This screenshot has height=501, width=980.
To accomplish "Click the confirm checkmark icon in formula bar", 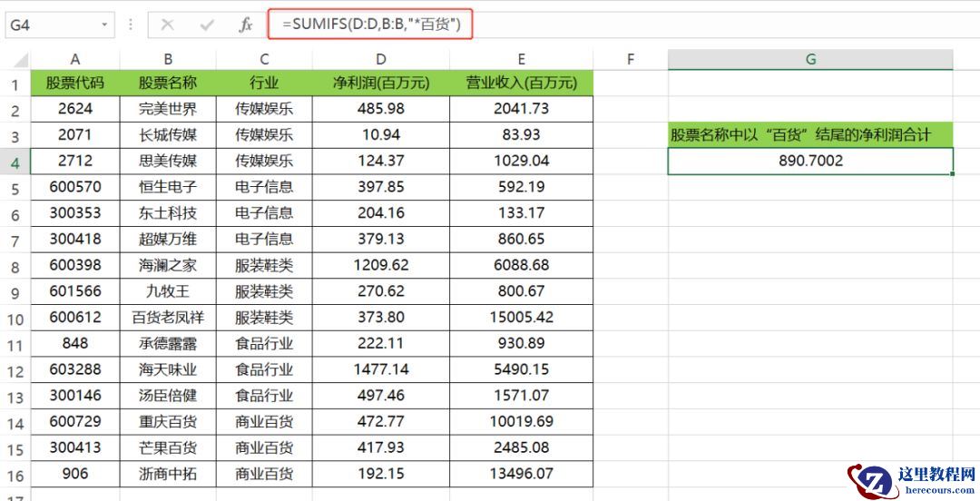I will [207, 25].
